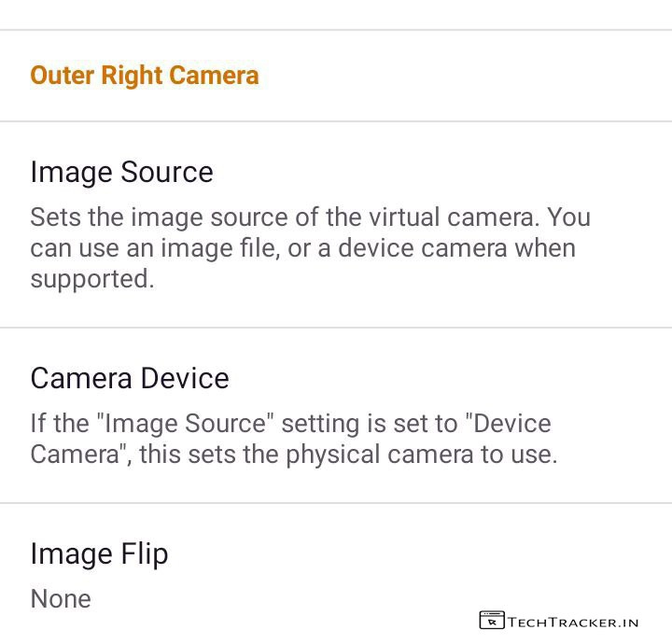Open the Image Flip setting
Image resolution: width=672 pixels, height=644 pixels.
(x=336, y=573)
